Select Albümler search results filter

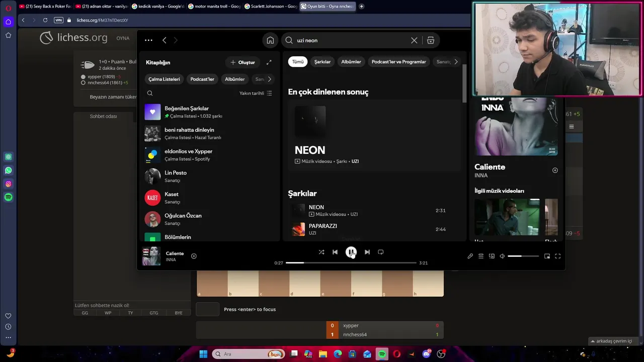click(351, 62)
